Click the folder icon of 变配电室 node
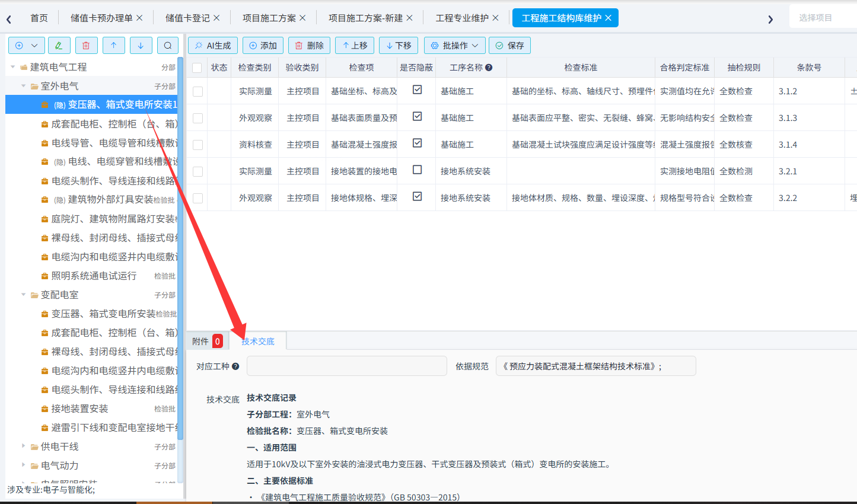Image resolution: width=857 pixels, height=504 pixels. [x=34, y=295]
